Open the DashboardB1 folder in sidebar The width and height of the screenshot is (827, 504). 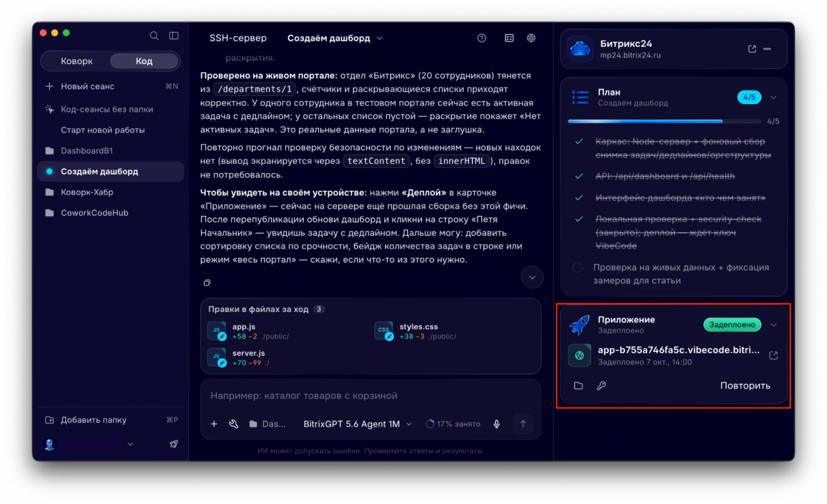110,151
